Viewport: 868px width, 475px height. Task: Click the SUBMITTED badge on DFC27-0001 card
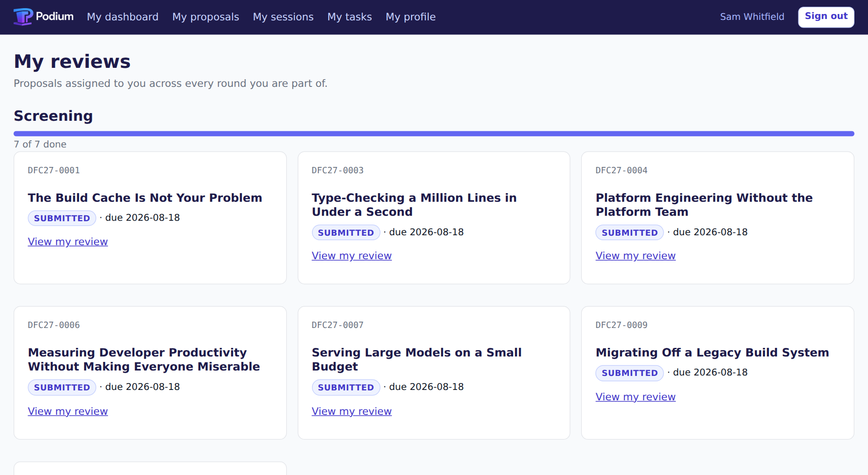point(62,218)
